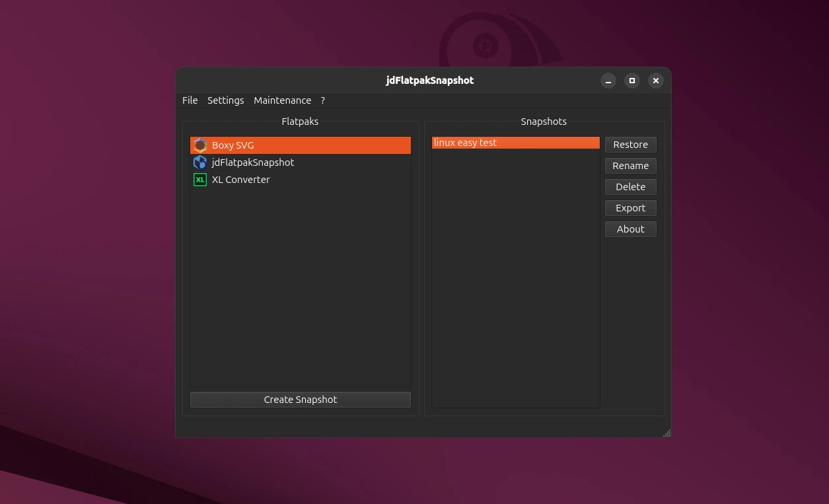The image size is (829, 504).
Task: Open the Maintenance menu
Action: (282, 100)
